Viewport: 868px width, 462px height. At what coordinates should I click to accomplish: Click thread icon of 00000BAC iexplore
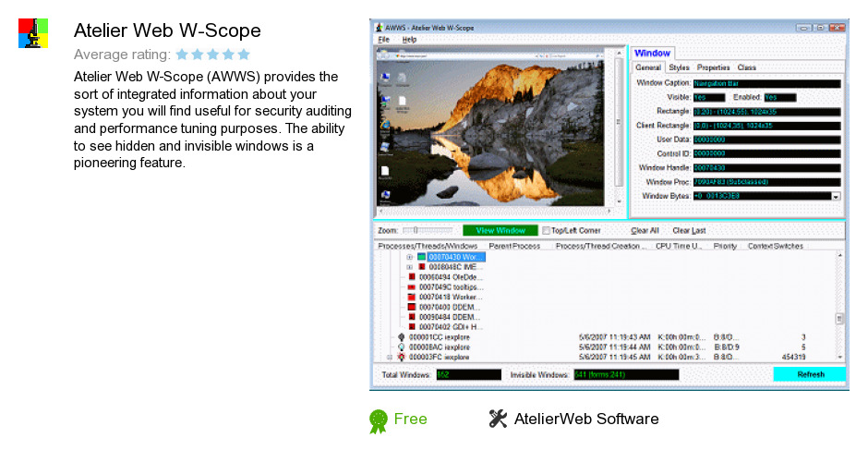pyautogui.click(x=402, y=346)
